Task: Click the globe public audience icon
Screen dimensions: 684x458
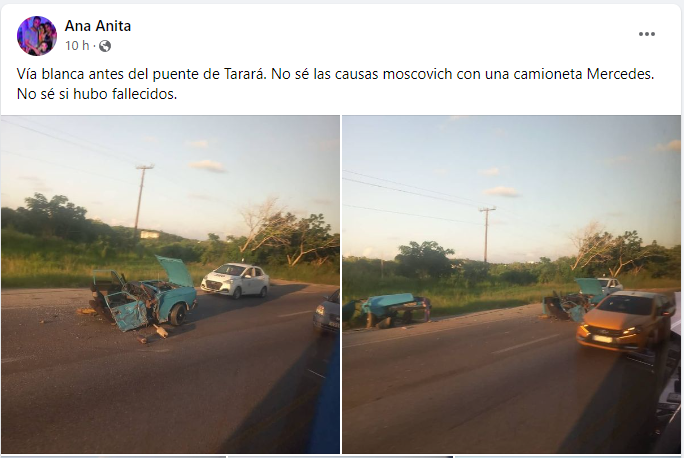Action: click(x=105, y=46)
